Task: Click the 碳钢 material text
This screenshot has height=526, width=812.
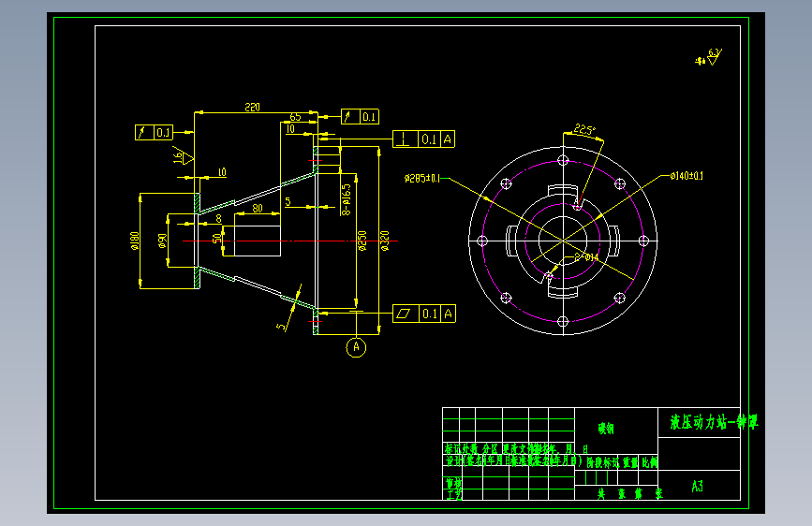Action: point(606,428)
